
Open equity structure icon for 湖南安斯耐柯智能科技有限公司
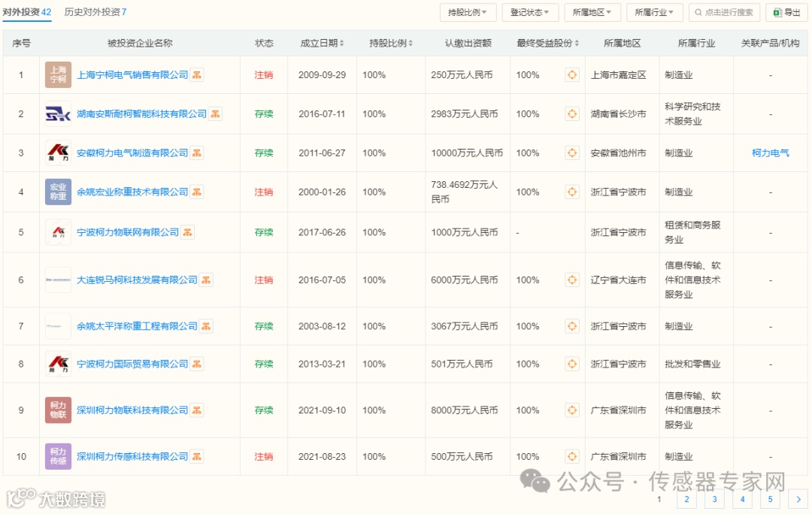point(216,114)
